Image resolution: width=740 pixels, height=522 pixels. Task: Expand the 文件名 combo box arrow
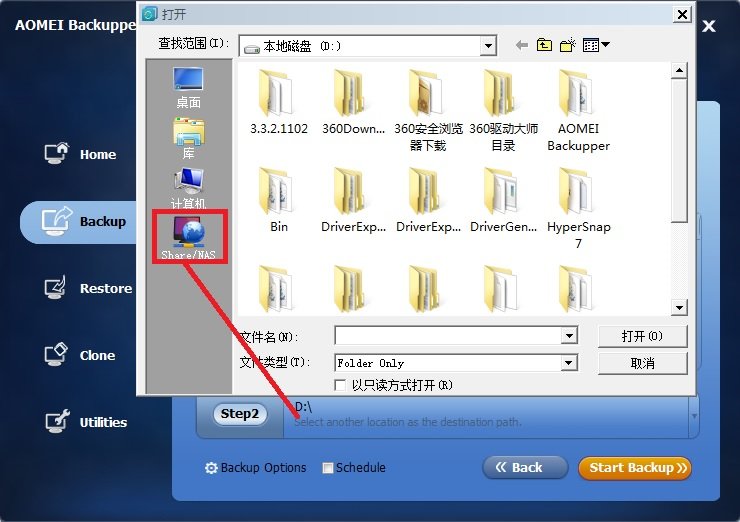pyautogui.click(x=569, y=336)
